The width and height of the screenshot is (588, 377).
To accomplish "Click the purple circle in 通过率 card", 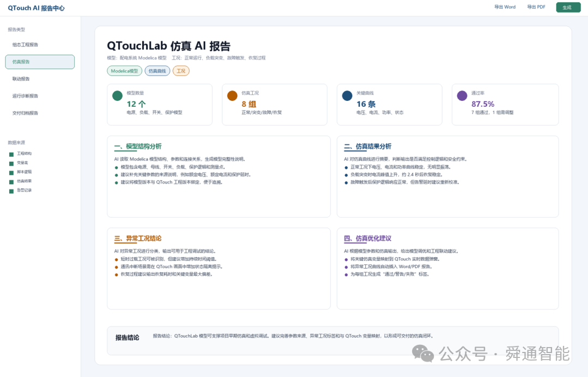I will pyautogui.click(x=462, y=96).
